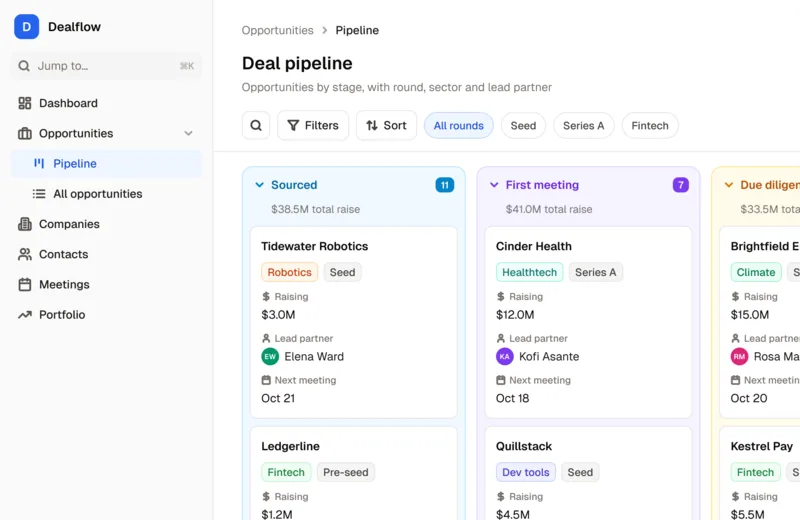Click the Kofi Asante avatar
Image resolution: width=800 pixels, height=520 pixels.
(505, 356)
